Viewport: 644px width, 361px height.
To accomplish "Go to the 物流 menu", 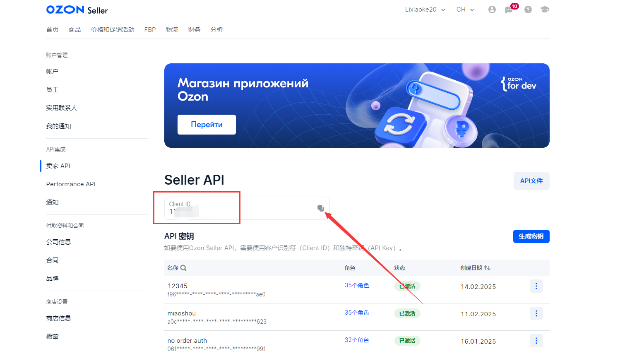I will 172,30.
